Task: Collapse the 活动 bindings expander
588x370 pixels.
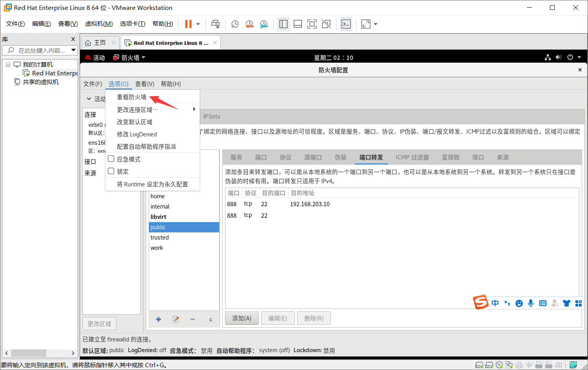Action: pyautogui.click(x=89, y=99)
